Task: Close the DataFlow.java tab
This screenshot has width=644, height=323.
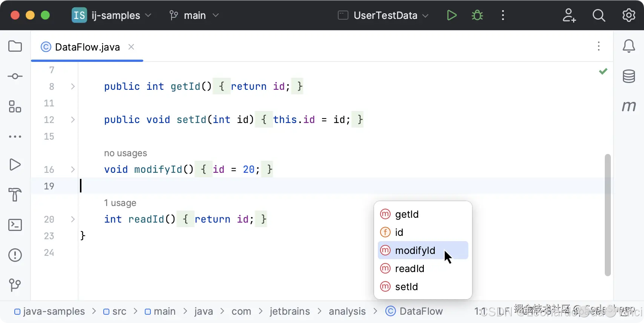Action: (131, 47)
